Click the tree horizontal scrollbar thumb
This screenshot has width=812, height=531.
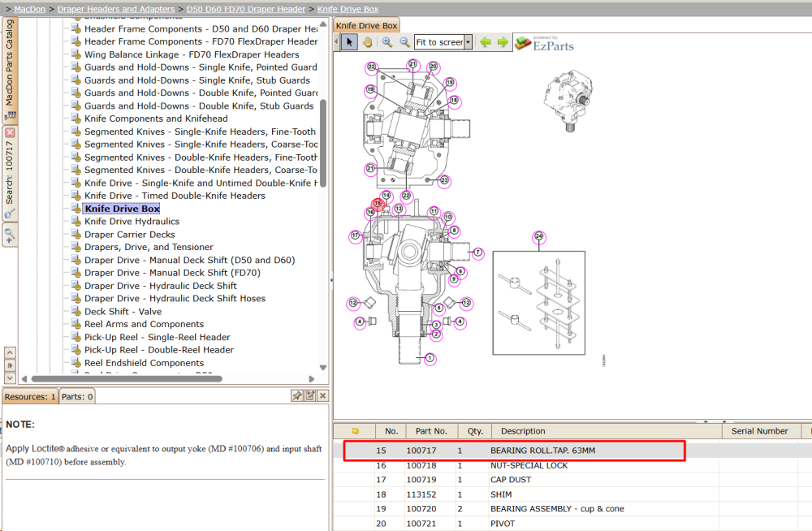click(x=127, y=378)
